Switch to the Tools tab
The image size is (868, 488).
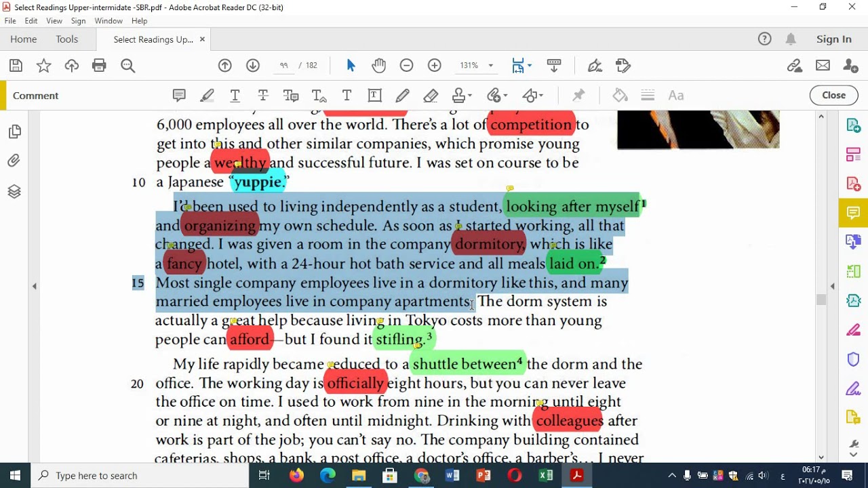pos(67,39)
